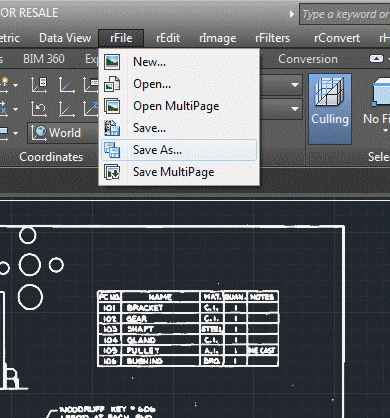
Task: Open the rImage menu
Action: point(218,38)
